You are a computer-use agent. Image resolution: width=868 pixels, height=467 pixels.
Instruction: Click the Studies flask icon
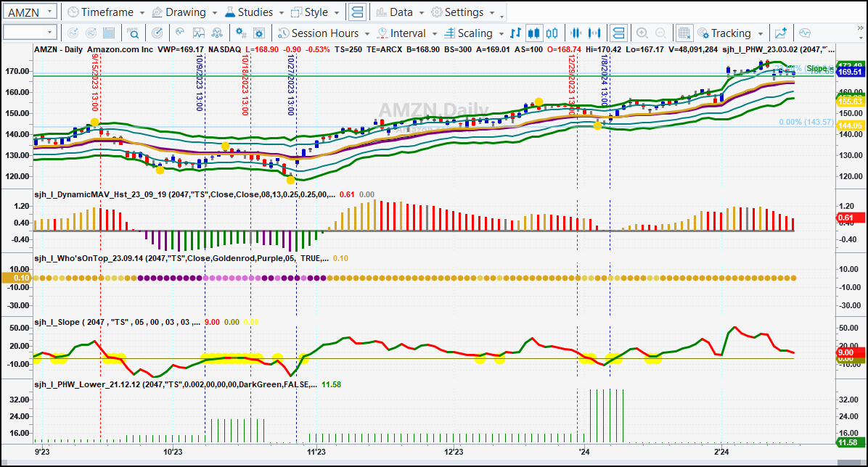pyautogui.click(x=230, y=12)
